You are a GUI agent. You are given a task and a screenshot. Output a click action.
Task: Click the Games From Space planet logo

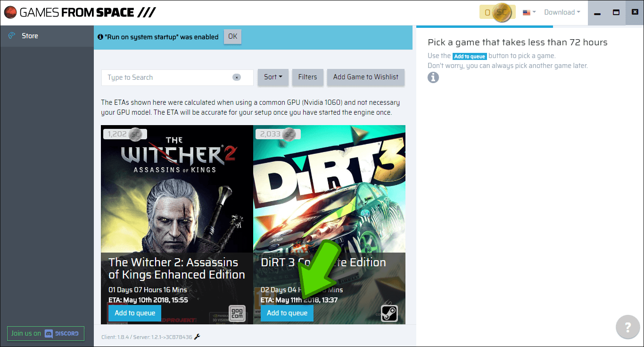pyautogui.click(x=10, y=12)
